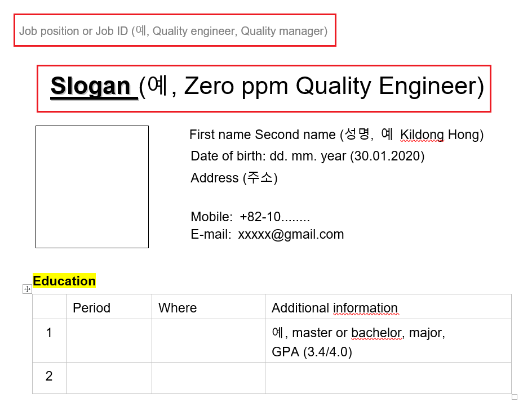
Task: Click the Period column header cell
Action: (x=109, y=307)
